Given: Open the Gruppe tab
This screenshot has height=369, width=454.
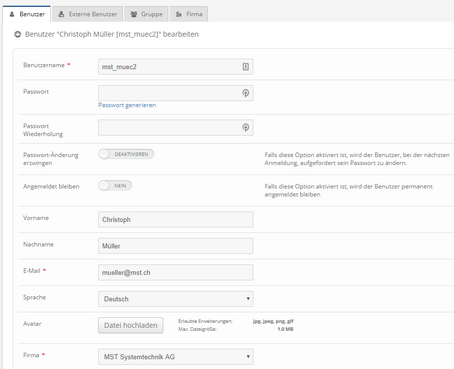Looking at the screenshot, I should click(146, 14).
